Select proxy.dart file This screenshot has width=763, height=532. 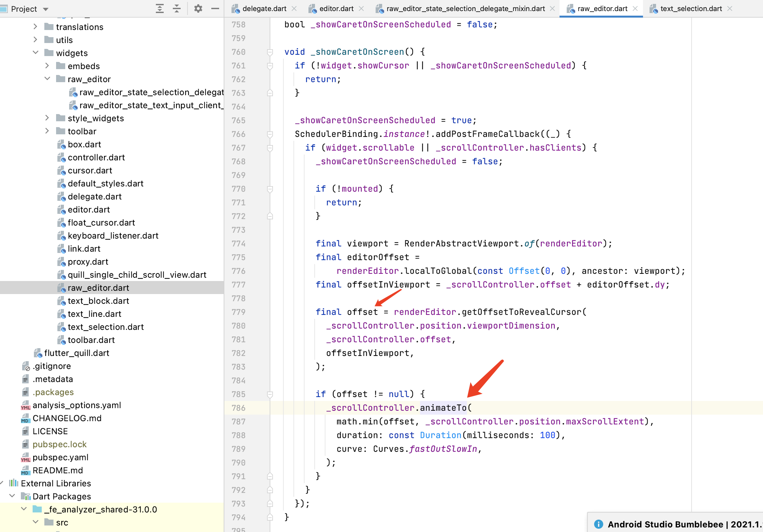tap(88, 261)
